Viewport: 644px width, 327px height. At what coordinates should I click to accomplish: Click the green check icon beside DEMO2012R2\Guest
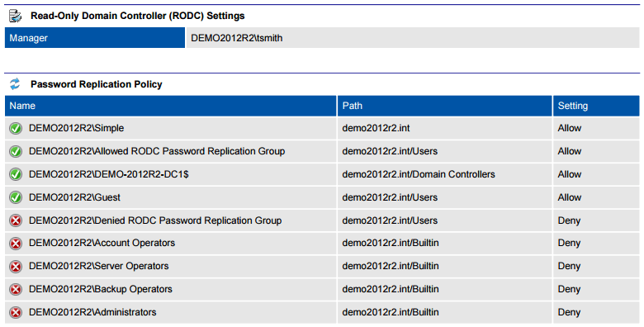(x=16, y=197)
